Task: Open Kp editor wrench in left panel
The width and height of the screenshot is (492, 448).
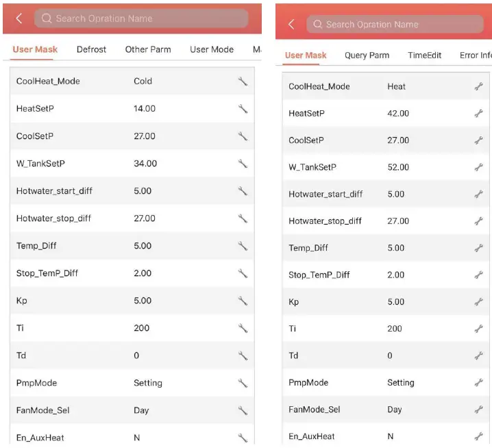Action: coord(243,301)
